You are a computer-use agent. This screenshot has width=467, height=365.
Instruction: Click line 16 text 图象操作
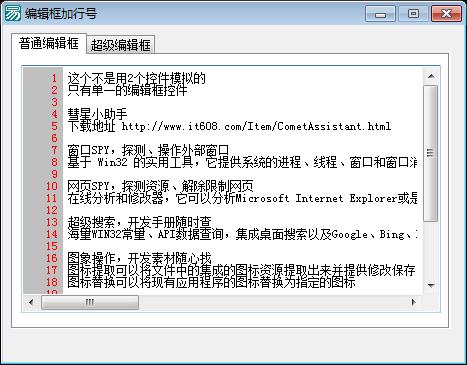click(91, 258)
